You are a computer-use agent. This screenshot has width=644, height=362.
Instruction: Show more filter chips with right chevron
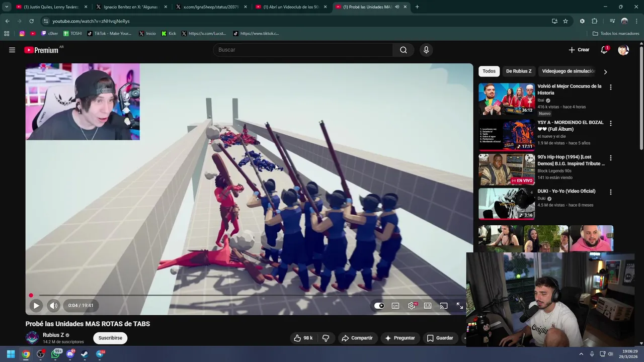[605, 72]
